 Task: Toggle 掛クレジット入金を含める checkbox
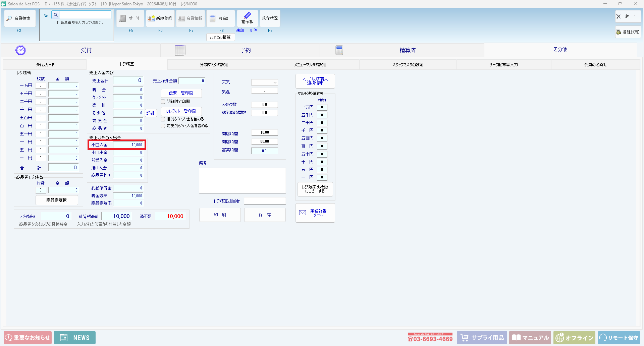coord(163,119)
